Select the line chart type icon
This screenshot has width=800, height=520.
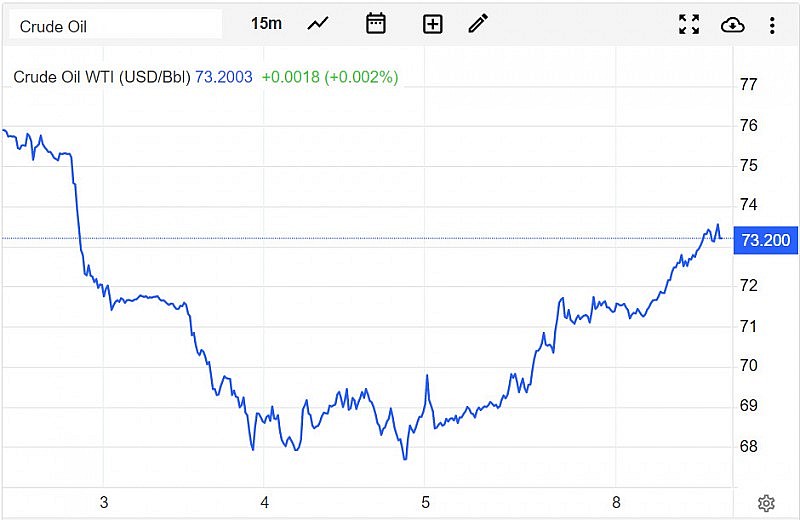coord(318,24)
